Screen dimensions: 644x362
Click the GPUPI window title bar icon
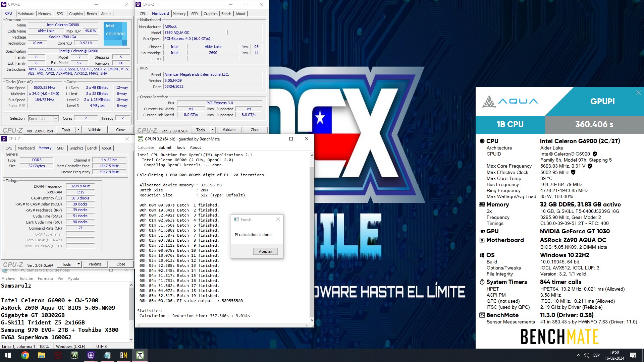tap(141, 139)
